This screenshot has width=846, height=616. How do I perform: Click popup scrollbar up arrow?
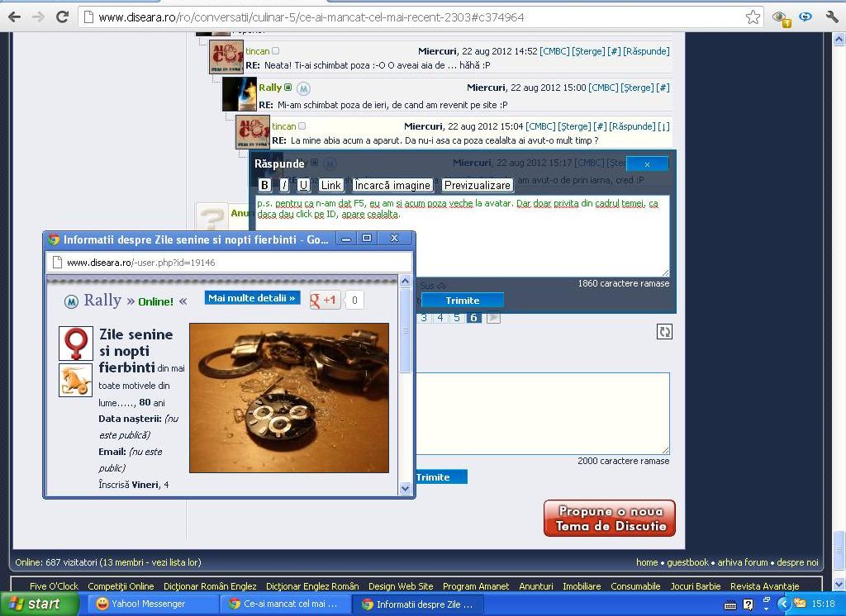[x=405, y=281]
